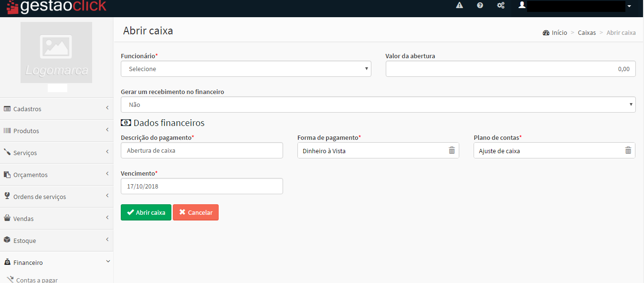The width and height of the screenshot is (644, 283).
Task: Open the Funcionário Selecione dropdown
Action: pos(246,69)
